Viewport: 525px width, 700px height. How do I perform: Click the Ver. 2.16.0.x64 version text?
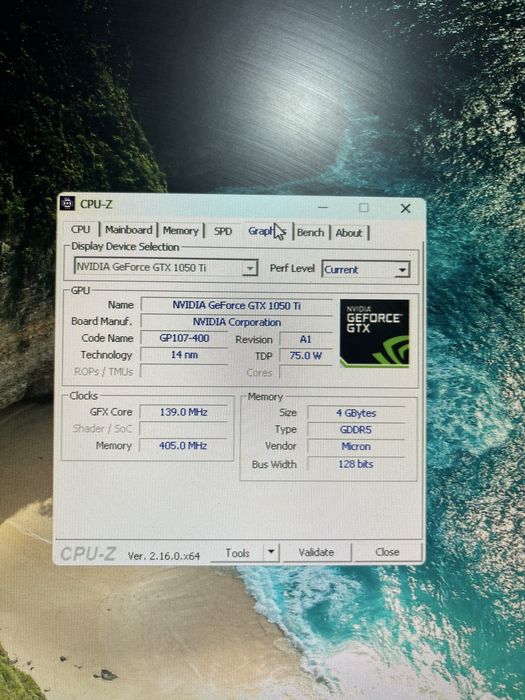click(x=164, y=556)
